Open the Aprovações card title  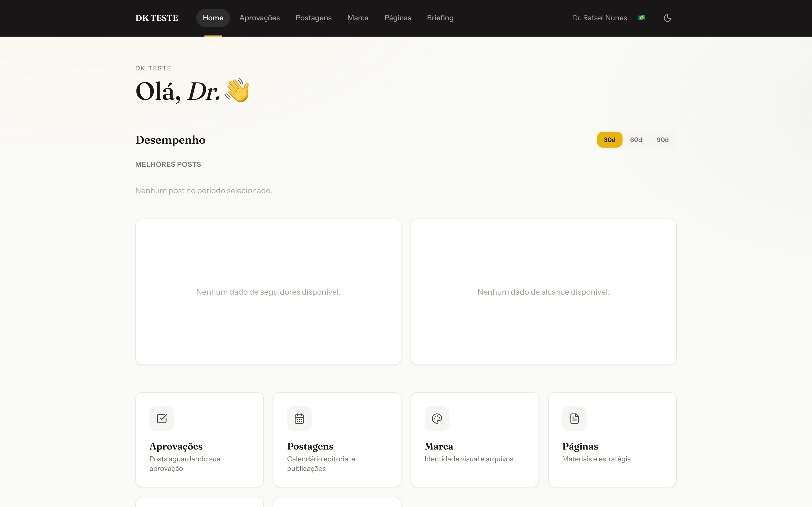[x=176, y=446]
